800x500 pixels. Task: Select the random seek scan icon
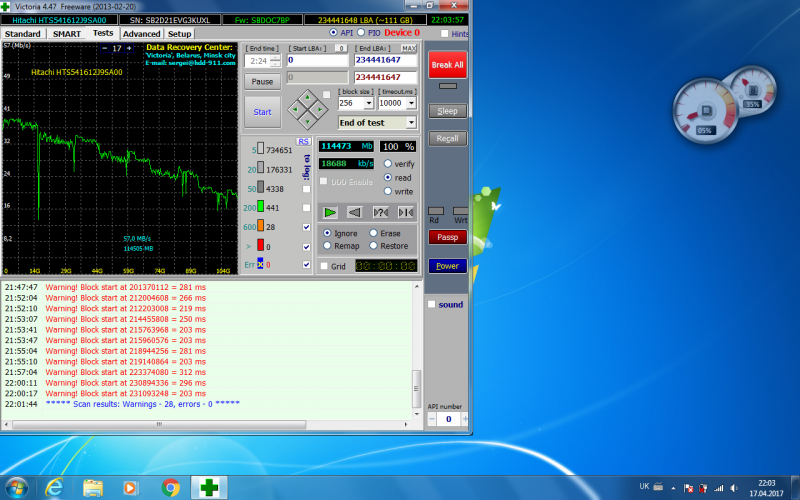tap(380, 212)
